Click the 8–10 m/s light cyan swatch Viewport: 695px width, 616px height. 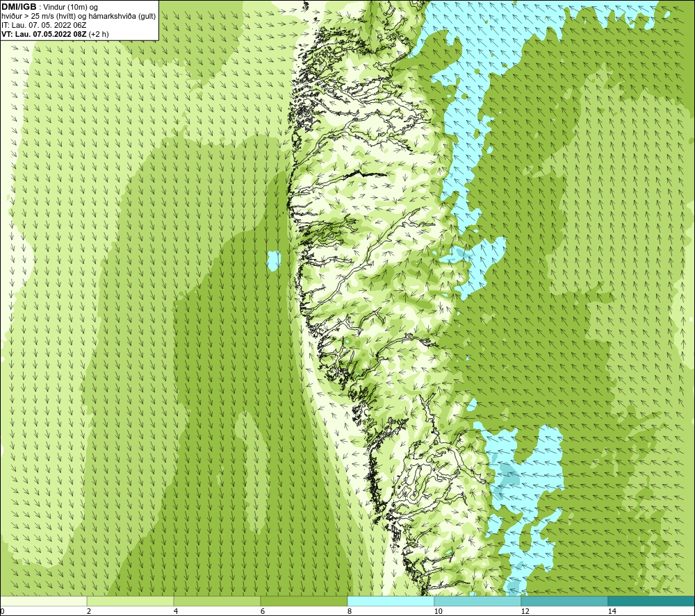click(391, 601)
